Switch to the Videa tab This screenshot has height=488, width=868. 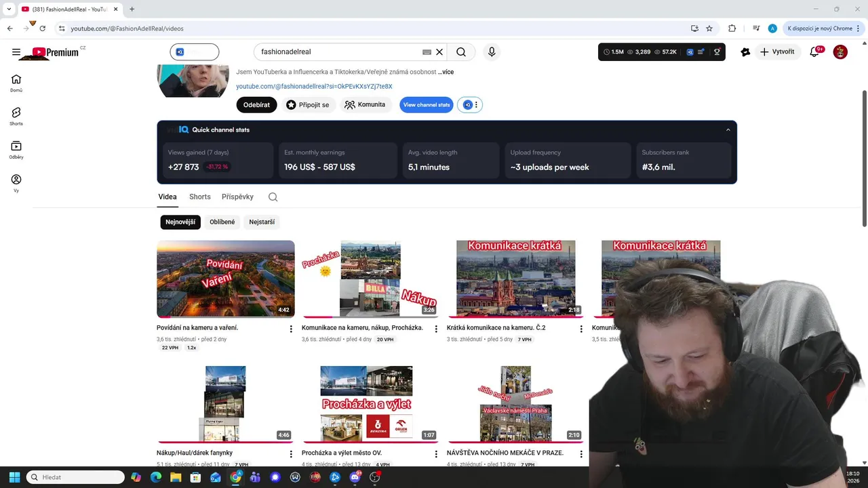(167, 197)
